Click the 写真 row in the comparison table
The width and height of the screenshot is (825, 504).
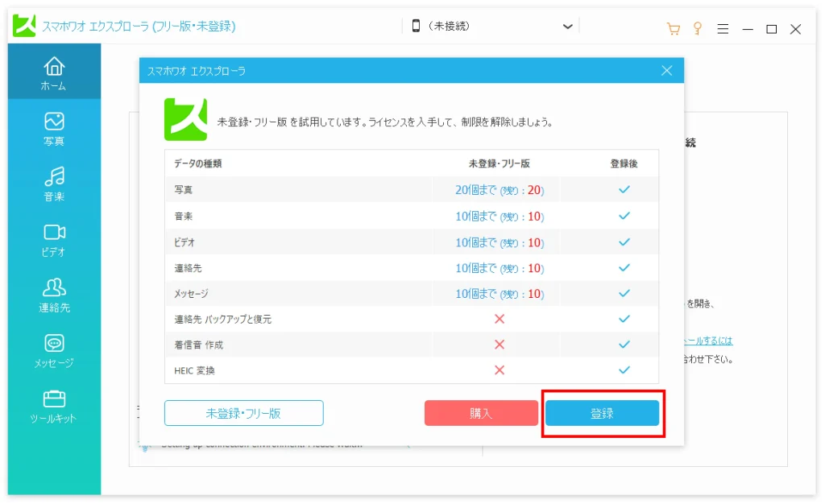coord(184,190)
